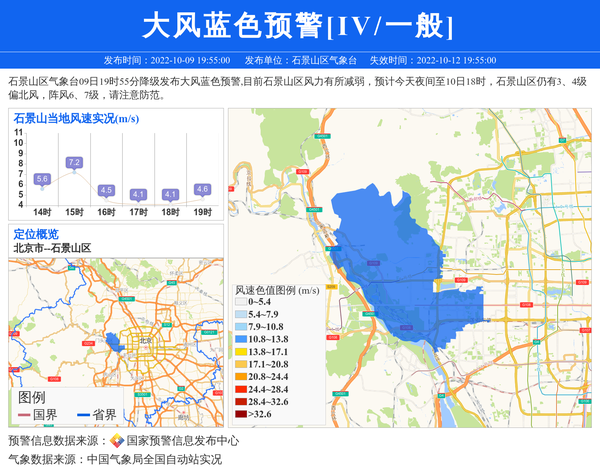Click the 24.4~28.4 red legend swatch
The height and width of the screenshot is (471, 600).
(240, 390)
